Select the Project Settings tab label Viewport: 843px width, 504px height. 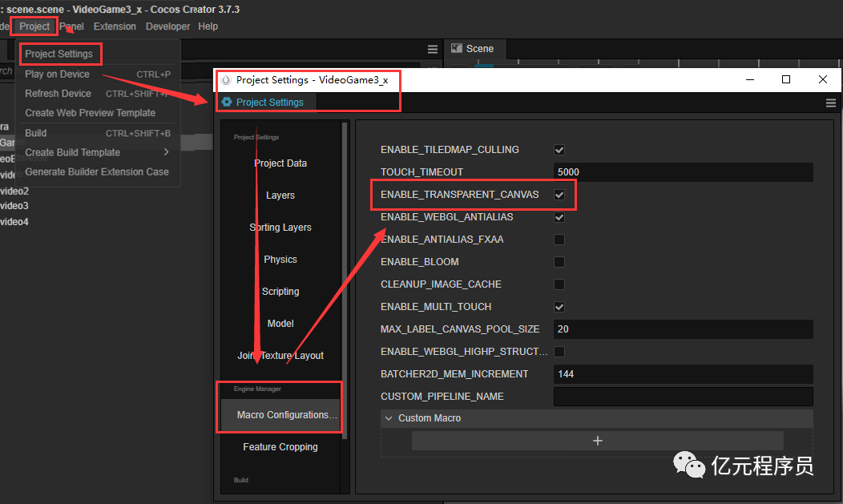pos(269,102)
